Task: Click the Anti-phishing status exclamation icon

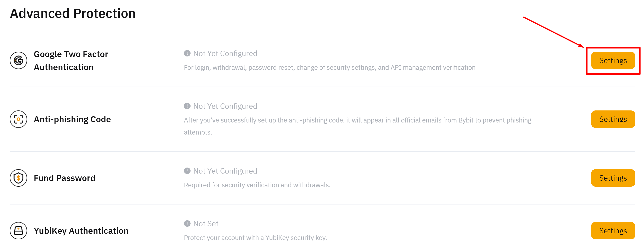Action: pos(187,106)
